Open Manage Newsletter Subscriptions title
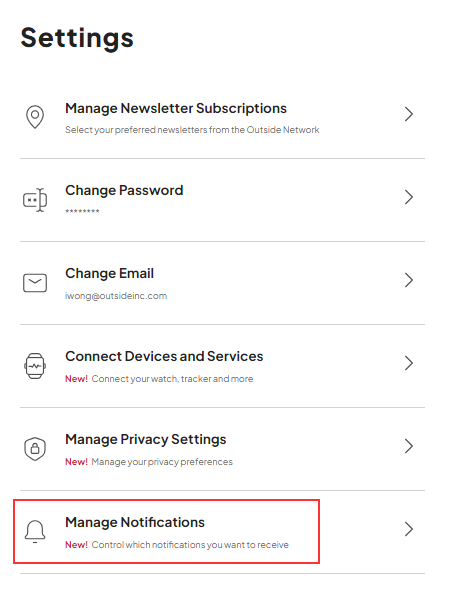 click(x=176, y=108)
